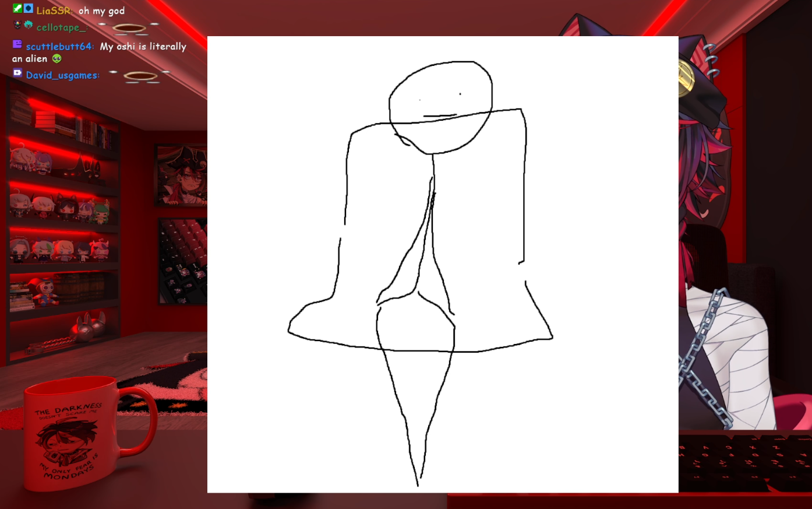Image resolution: width=812 pixels, height=509 pixels.
Task: Click the message text "My oshi is literally"
Action: coord(143,47)
